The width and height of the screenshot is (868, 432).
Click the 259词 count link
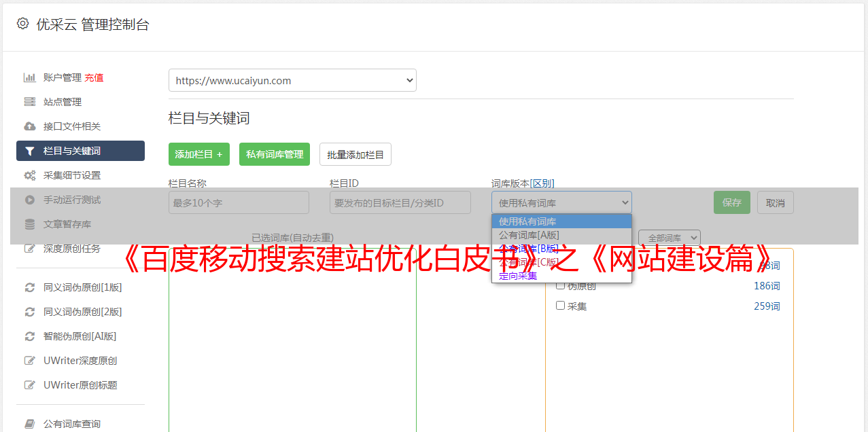pos(767,306)
